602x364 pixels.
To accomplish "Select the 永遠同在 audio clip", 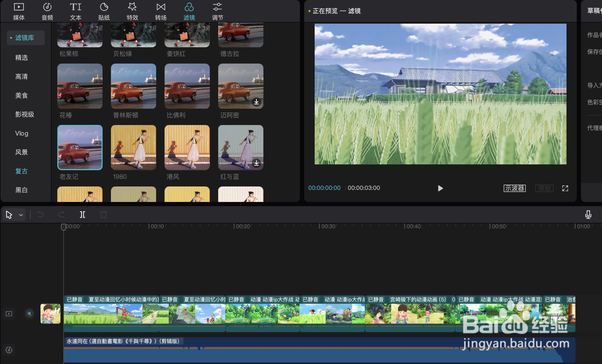I will pos(319,350).
